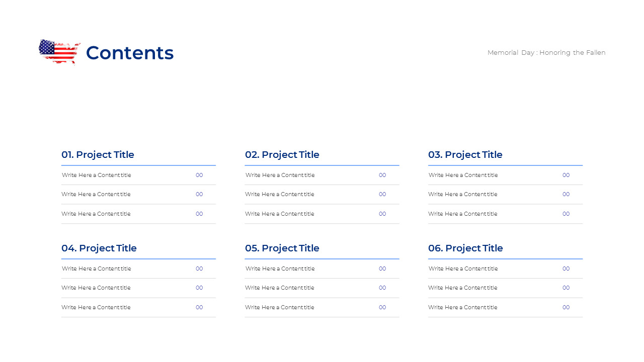This screenshot has width=644, height=362.
Task: Click the Memorial Day header subtitle text
Action: tap(546, 52)
